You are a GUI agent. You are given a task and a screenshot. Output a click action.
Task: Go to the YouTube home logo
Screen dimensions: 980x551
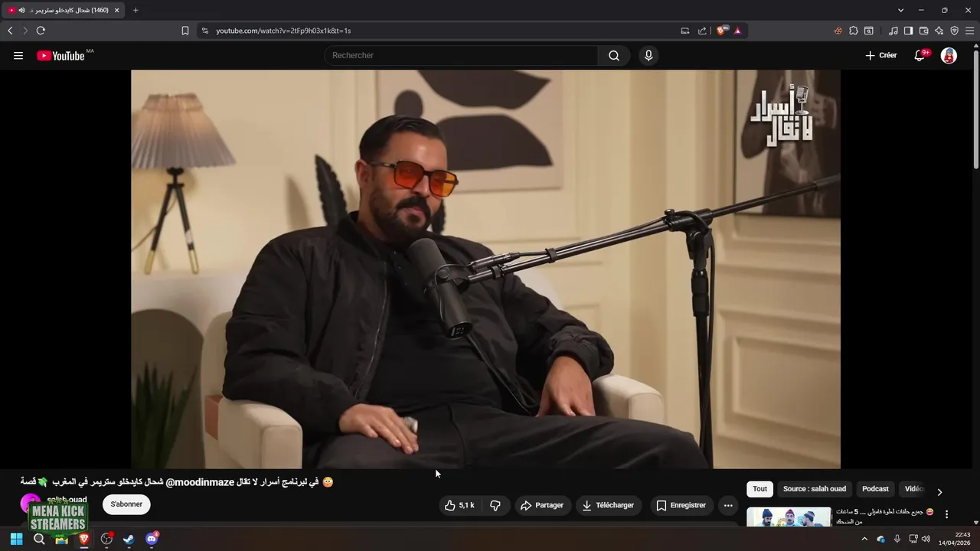coord(60,55)
